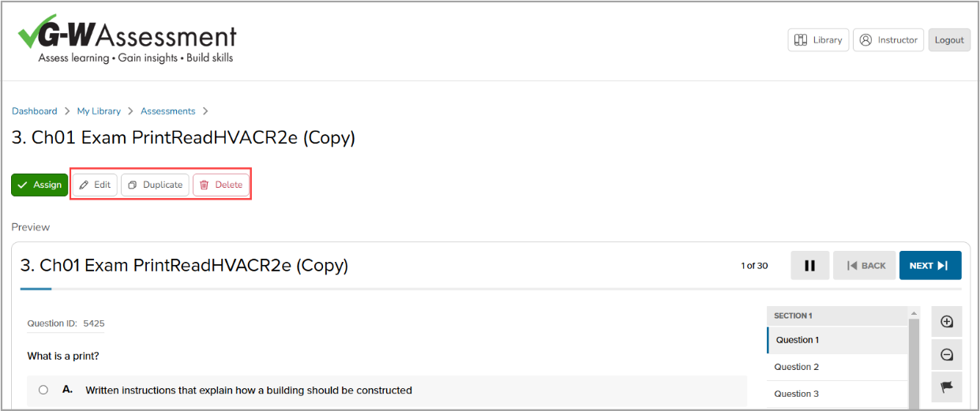Delete this assessment with trash button
The width and height of the screenshot is (980, 411).
point(221,185)
